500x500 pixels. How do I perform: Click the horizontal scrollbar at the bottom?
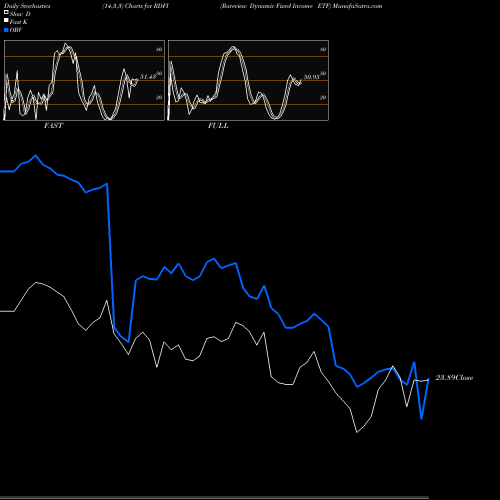(214, 497)
